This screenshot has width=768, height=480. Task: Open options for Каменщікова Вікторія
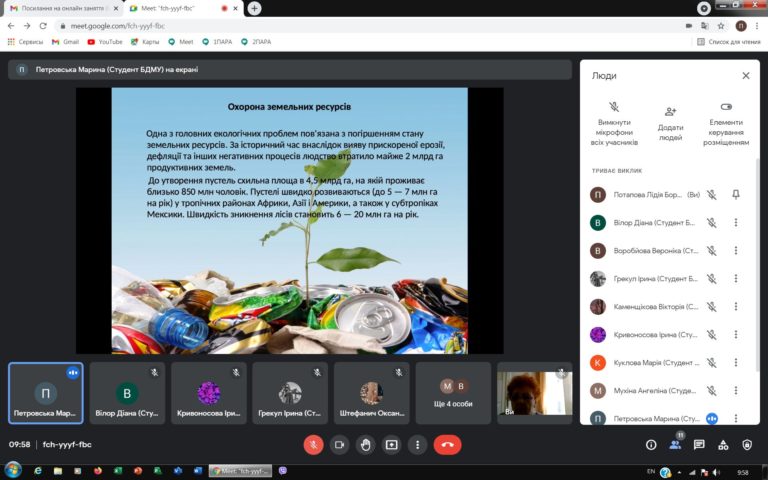[x=736, y=307]
